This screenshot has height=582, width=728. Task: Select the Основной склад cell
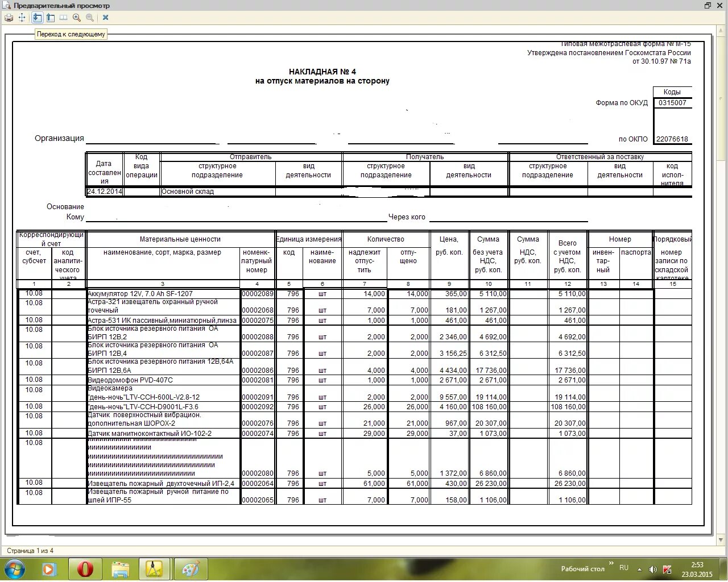coord(218,192)
